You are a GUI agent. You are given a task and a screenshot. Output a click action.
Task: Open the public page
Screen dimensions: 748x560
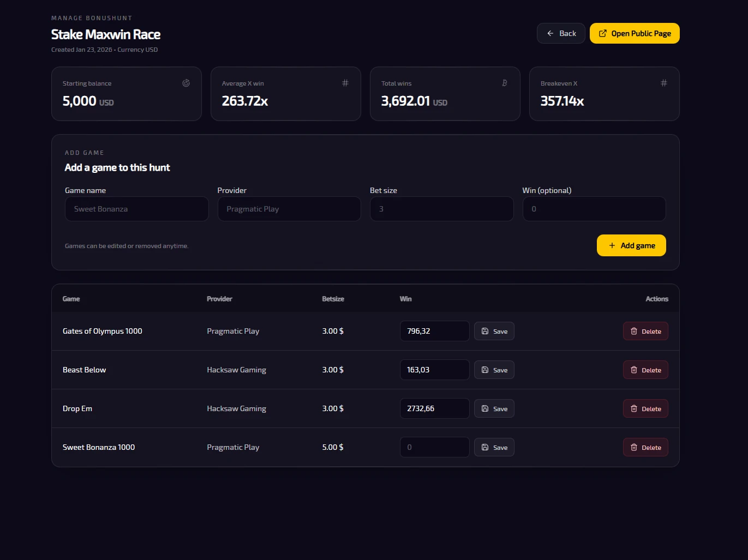click(635, 33)
